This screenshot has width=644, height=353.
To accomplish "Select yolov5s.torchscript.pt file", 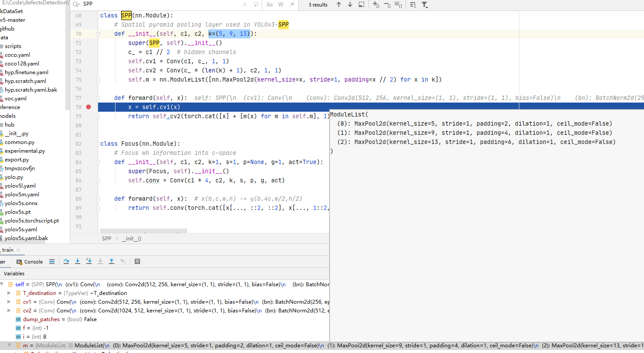I will point(32,221).
